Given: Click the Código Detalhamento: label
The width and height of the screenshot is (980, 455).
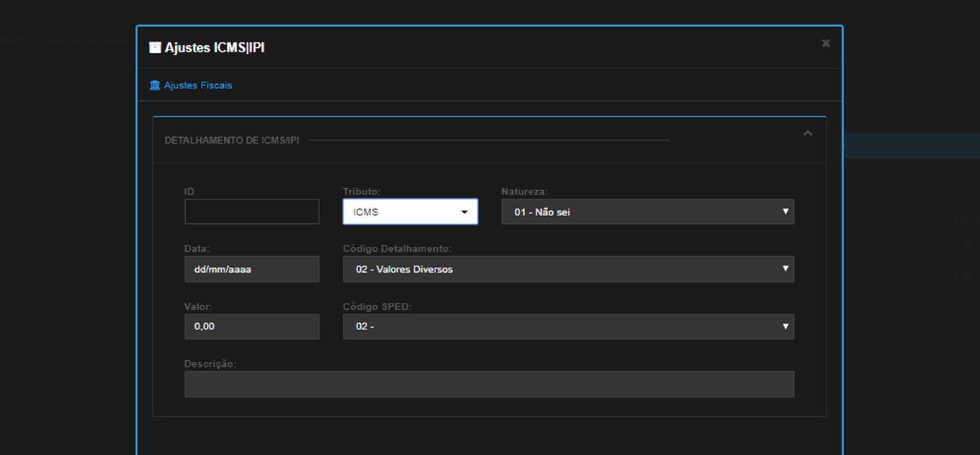Looking at the screenshot, I should (397, 249).
